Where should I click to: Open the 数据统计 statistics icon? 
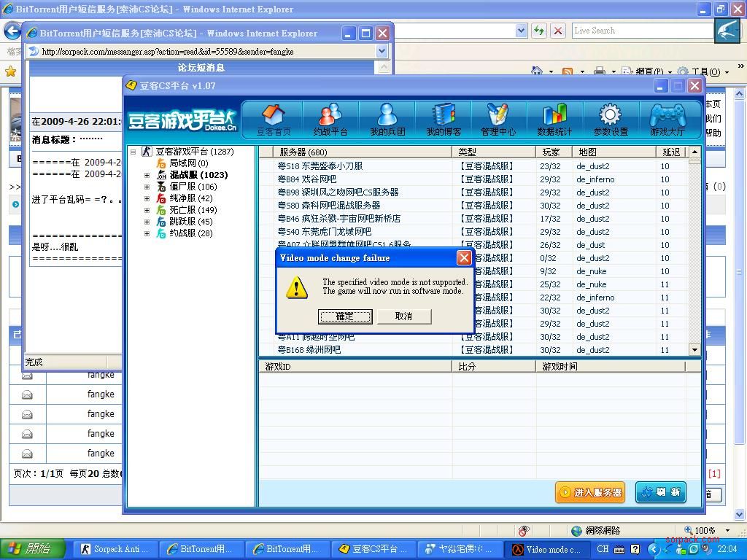click(554, 120)
